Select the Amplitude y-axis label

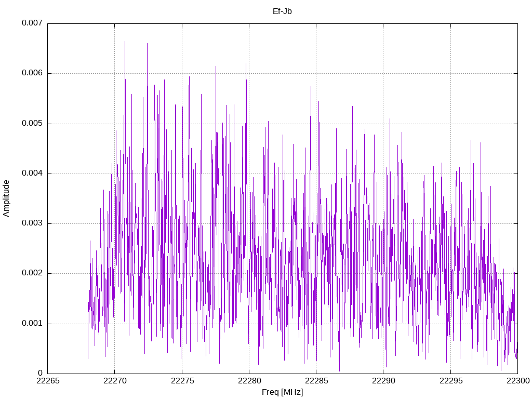pos(6,198)
